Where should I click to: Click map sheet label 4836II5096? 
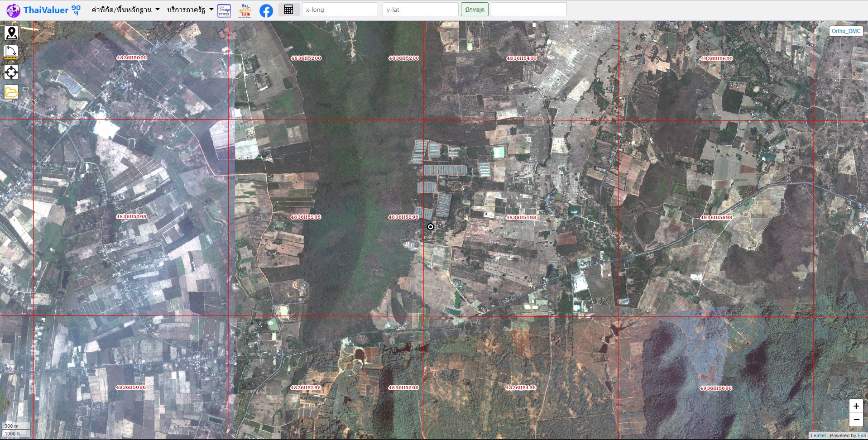pyautogui.click(x=131, y=387)
